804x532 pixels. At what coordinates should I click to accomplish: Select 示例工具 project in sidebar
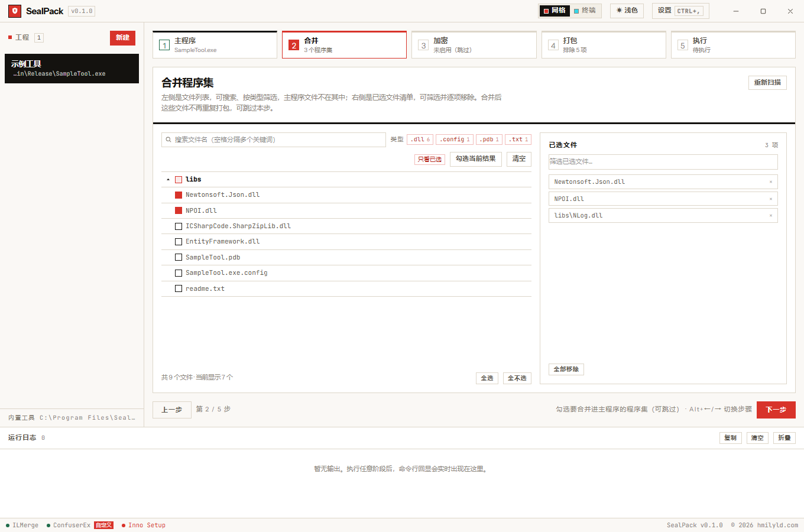(x=72, y=69)
